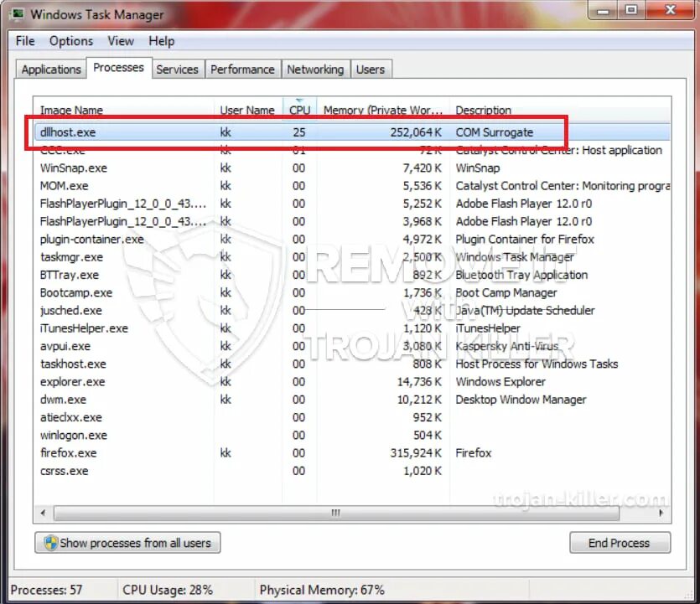700x604 pixels.
Task: Click the left arrow of horizontal scrollbar
Action: (43, 513)
